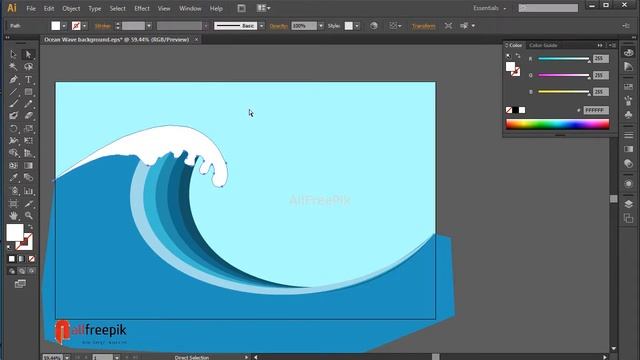
Task: Reset to default fill and stroke
Action: (9, 247)
